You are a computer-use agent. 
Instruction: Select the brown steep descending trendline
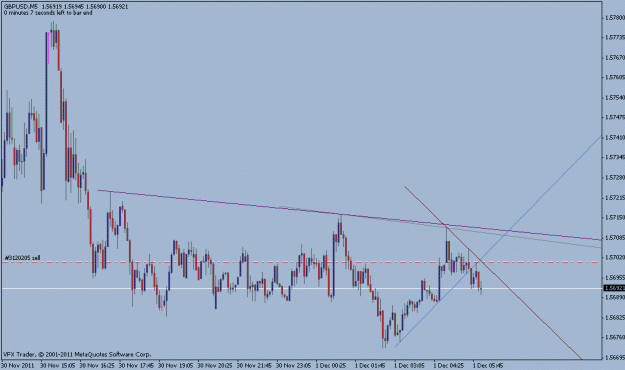493,273
